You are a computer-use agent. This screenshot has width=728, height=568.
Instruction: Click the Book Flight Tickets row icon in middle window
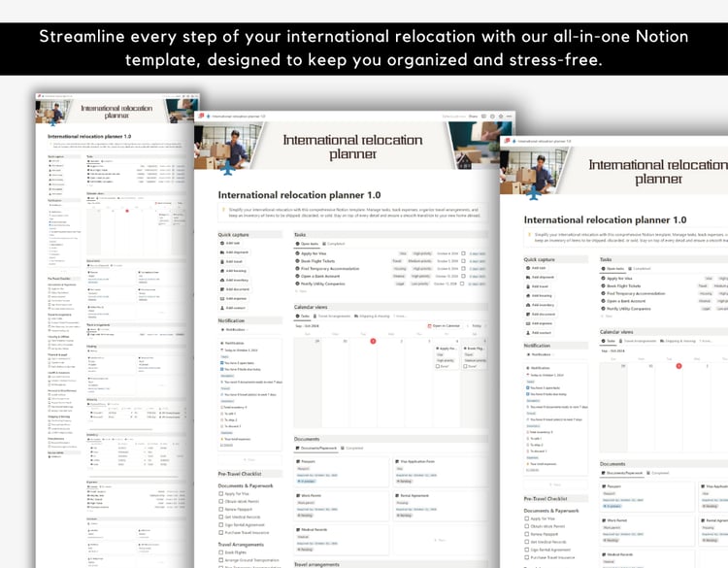coord(297,261)
